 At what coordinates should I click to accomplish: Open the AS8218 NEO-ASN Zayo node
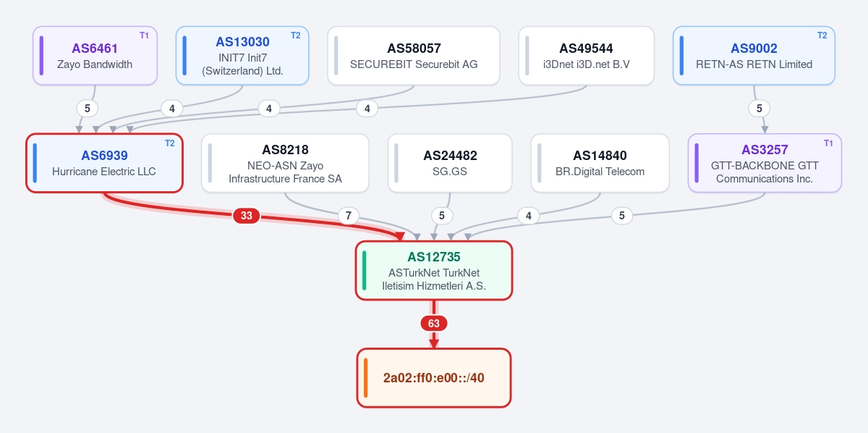pos(285,163)
